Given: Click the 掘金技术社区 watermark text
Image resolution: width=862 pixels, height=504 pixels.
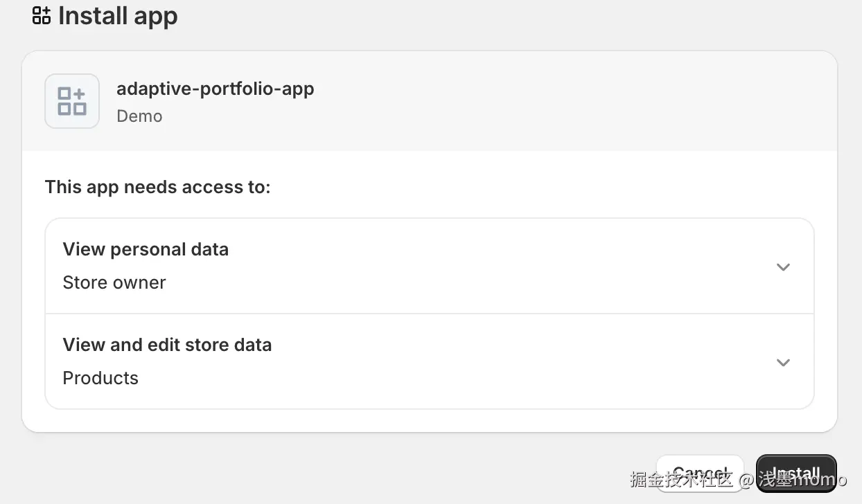Looking at the screenshot, I should pyautogui.click(x=681, y=479).
